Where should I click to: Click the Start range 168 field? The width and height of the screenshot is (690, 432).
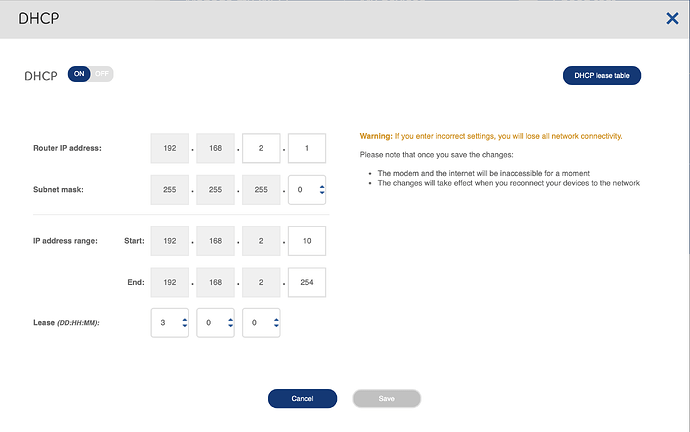(215, 241)
